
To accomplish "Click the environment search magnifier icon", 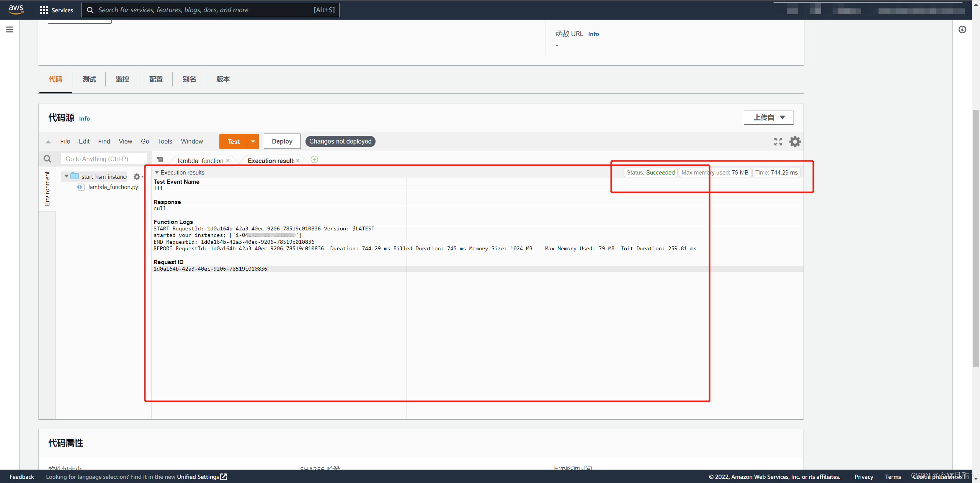I will coord(47,159).
